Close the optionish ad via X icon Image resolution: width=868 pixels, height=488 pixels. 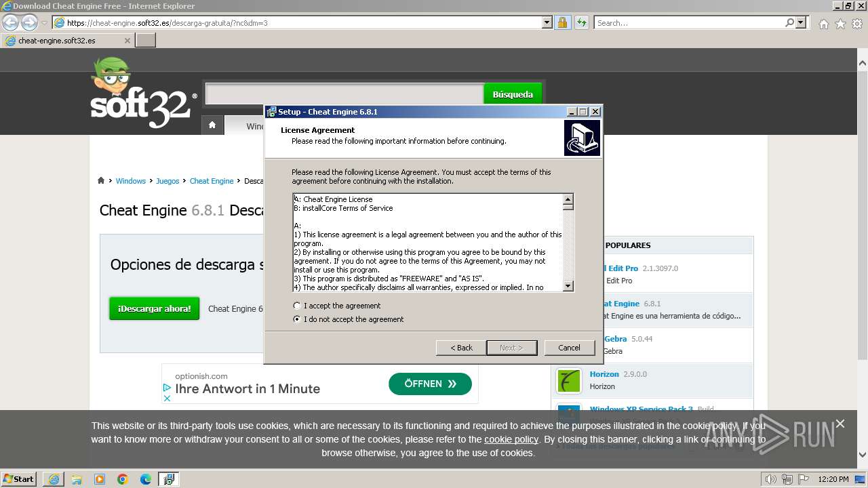coord(167,398)
